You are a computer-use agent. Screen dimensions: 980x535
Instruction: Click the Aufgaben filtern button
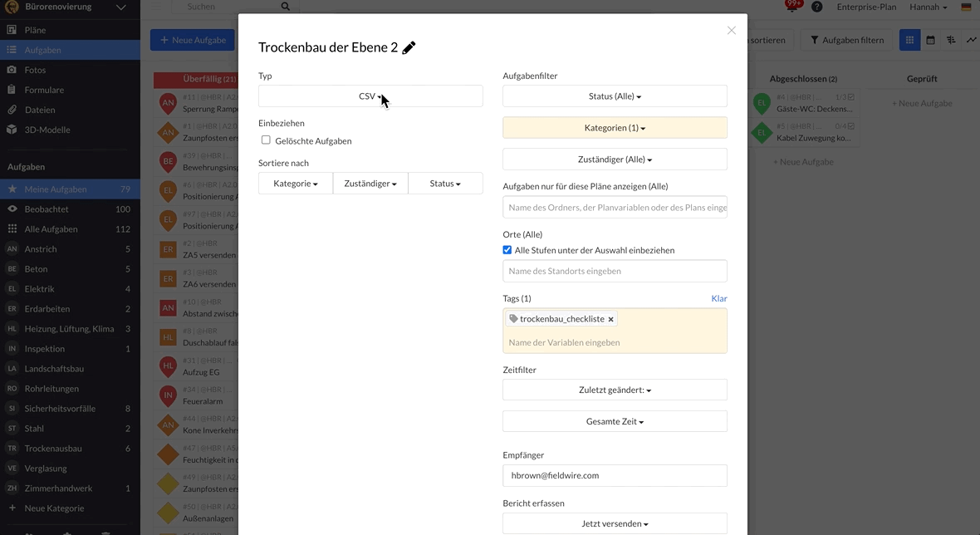tap(847, 40)
